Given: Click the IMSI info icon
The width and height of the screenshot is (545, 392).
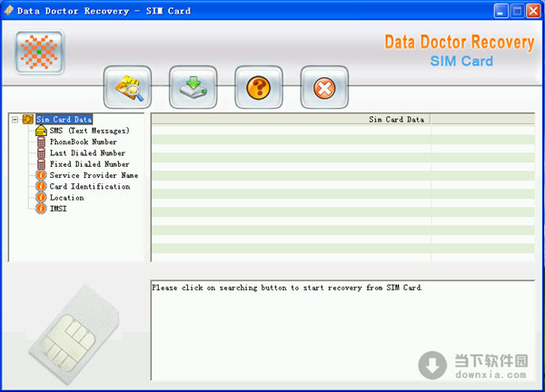Looking at the screenshot, I should click(x=41, y=209).
